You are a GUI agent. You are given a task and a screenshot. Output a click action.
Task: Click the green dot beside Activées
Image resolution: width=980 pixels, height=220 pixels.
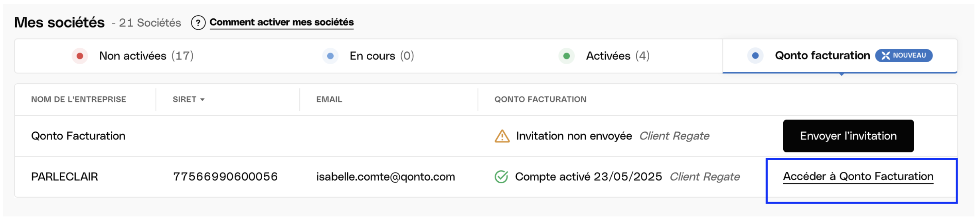coord(566,56)
